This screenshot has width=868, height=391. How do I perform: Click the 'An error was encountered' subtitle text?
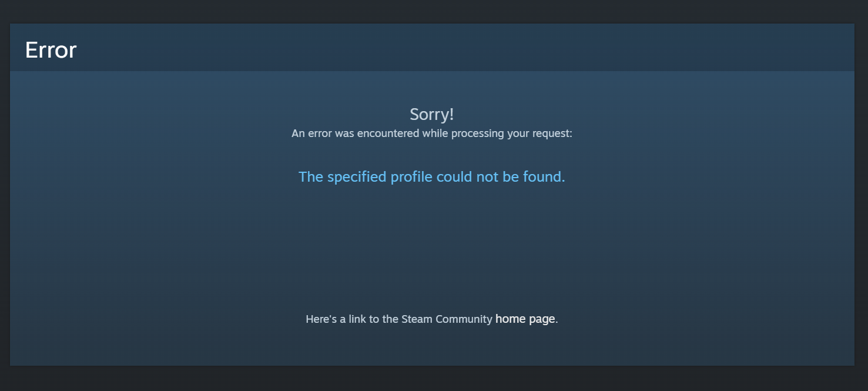(432, 133)
